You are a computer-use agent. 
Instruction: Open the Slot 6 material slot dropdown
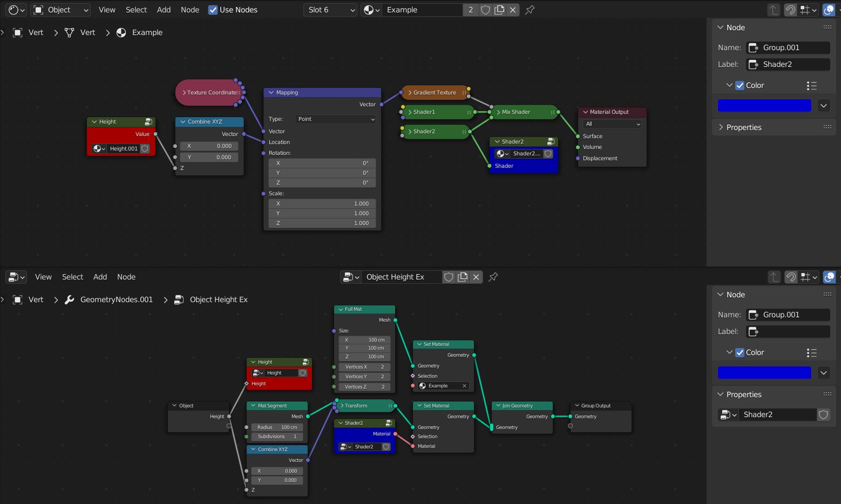click(x=330, y=10)
